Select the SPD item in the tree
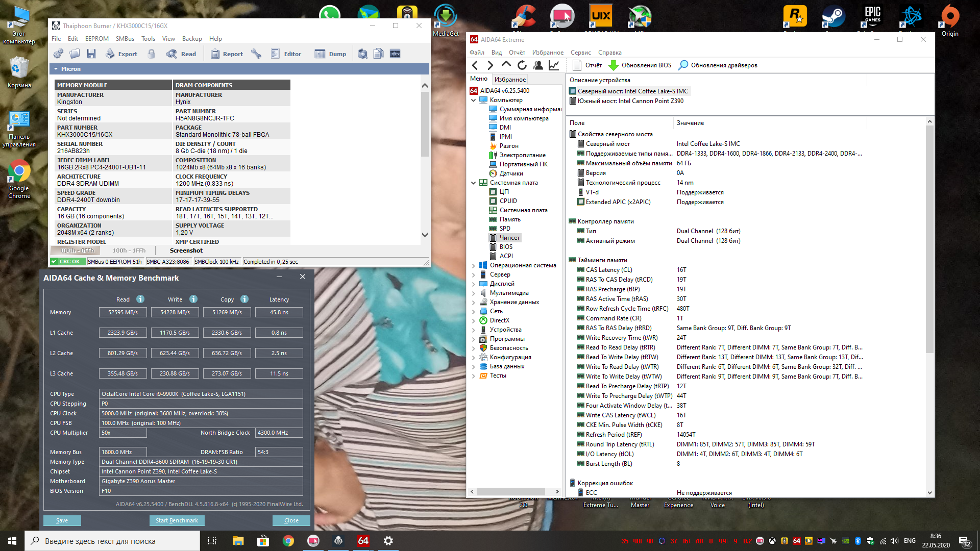This screenshot has width=980, height=551. 504,229
